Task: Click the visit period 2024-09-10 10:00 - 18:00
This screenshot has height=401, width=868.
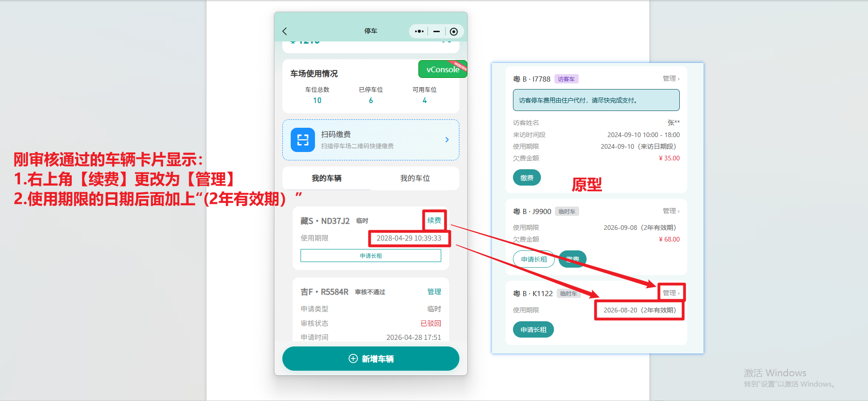Action: [x=643, y=135]
